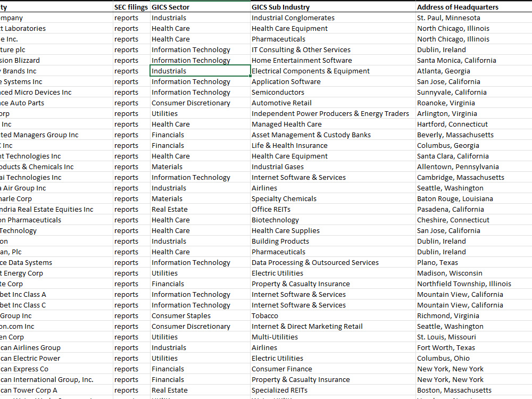Select the GICS Sub Industry header cell
The width and height of the screenshot is (532, 399).
click(332, 7)
